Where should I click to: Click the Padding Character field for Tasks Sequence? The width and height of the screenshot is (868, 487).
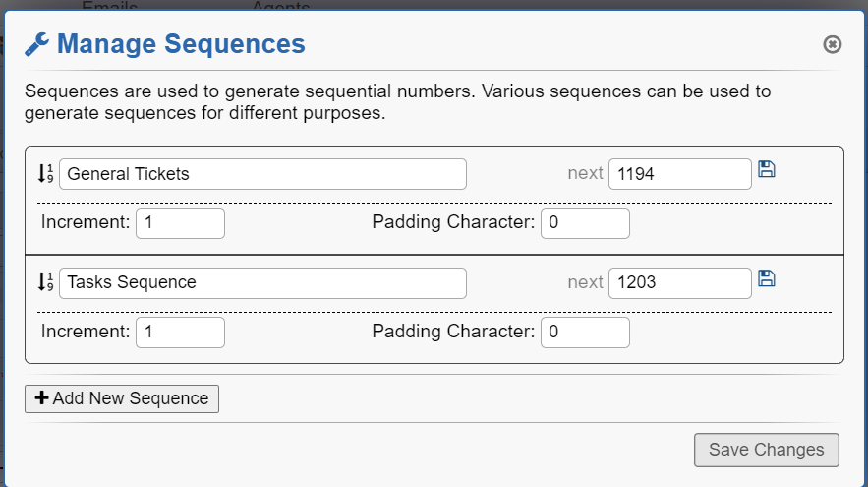click(x=585, y=333)
